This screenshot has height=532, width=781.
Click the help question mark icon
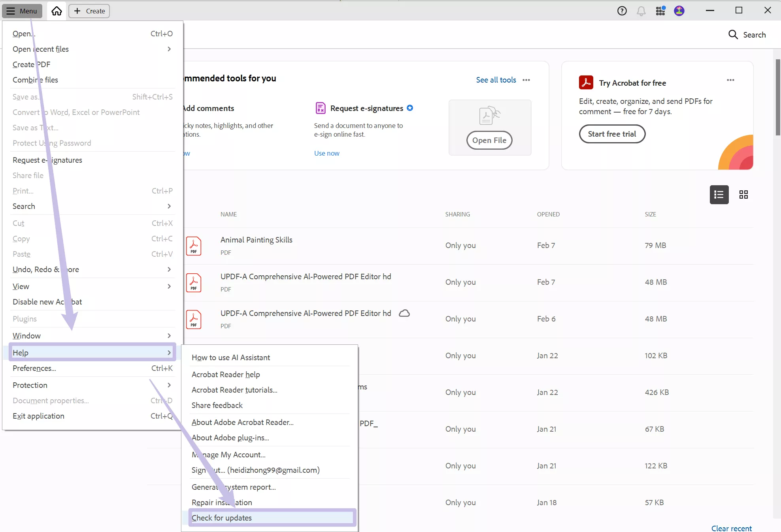[x=622, y=11]
